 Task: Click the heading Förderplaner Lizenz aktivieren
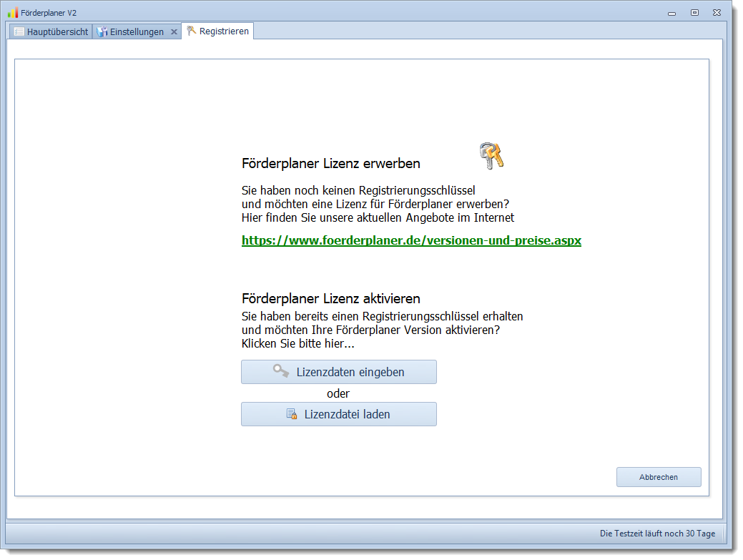[331, 298]
